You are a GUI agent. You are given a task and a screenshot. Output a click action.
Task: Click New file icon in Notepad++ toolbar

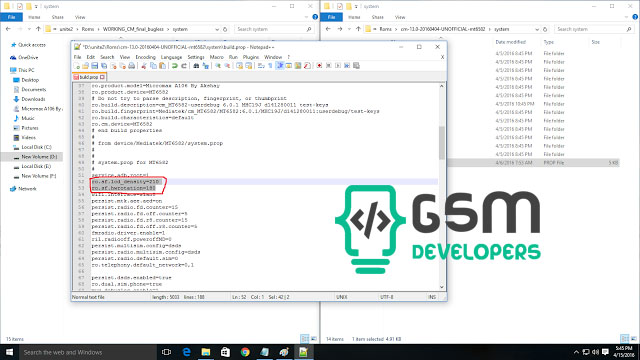click(77, 66)
